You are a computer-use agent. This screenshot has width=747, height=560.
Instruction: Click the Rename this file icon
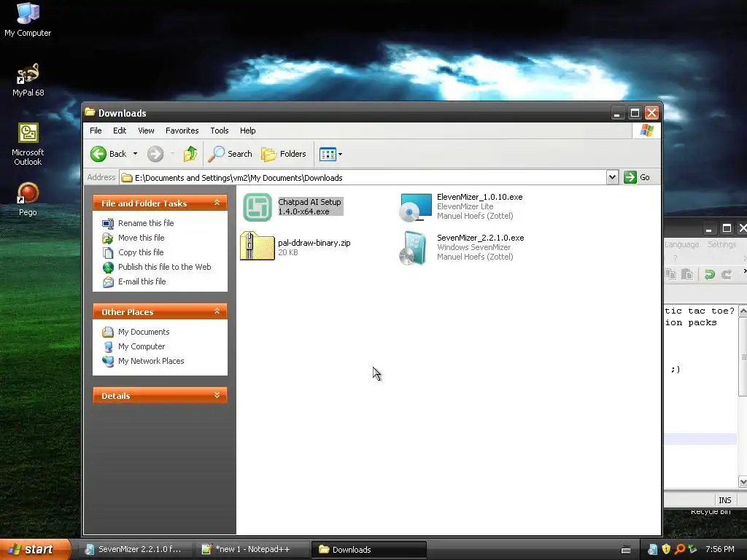point(108,223)
